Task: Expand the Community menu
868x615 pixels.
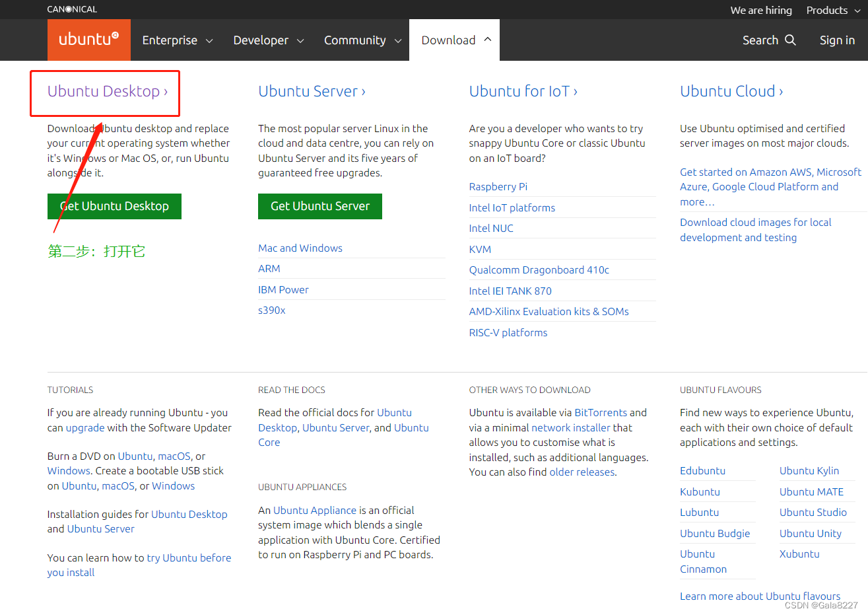Action: (362, 40)
